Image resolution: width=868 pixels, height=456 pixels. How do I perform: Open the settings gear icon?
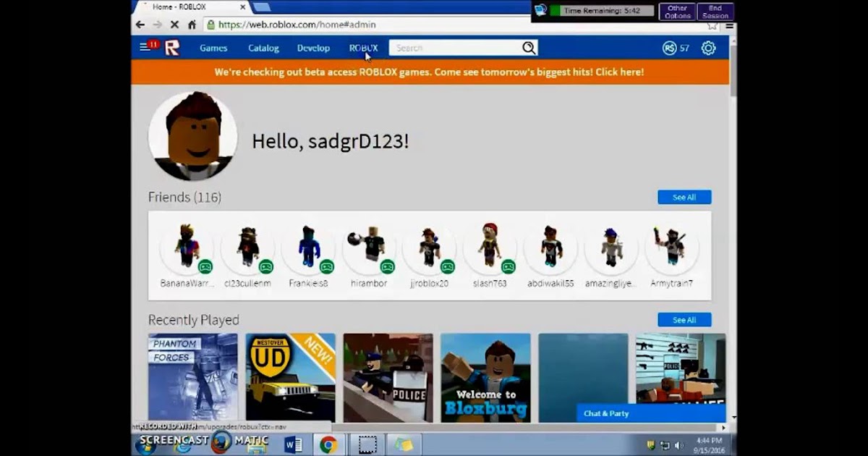(x=708, y=48)
